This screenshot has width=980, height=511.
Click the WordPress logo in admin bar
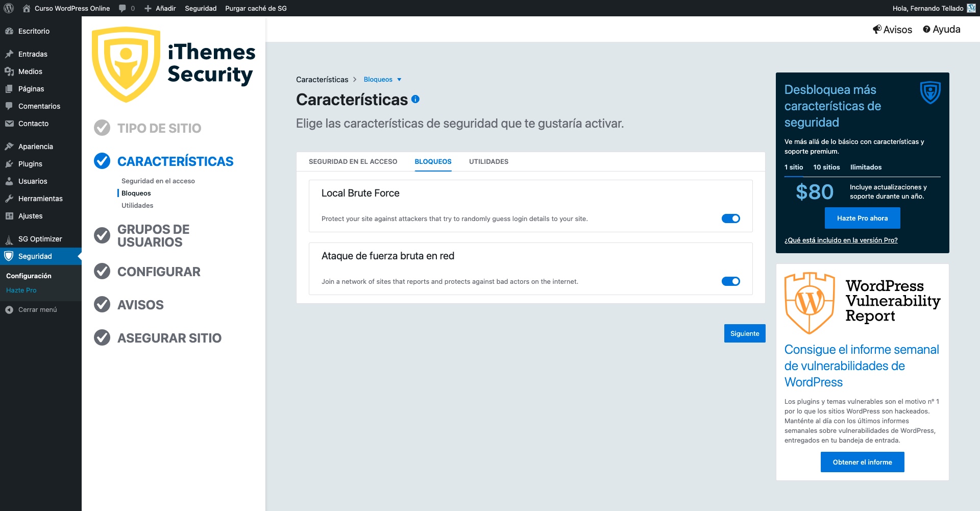point(9,8)
